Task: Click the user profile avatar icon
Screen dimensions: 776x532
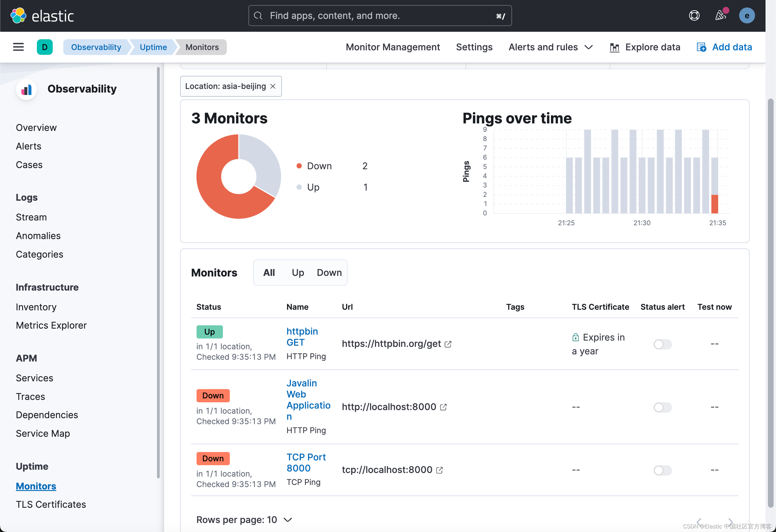Action: (748, 15)
